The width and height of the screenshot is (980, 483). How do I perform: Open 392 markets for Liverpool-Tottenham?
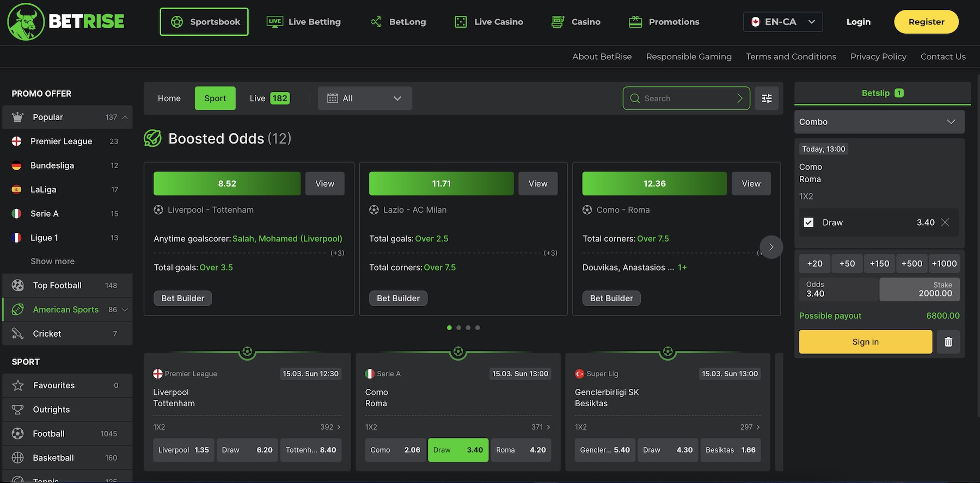tap(330, 427)
